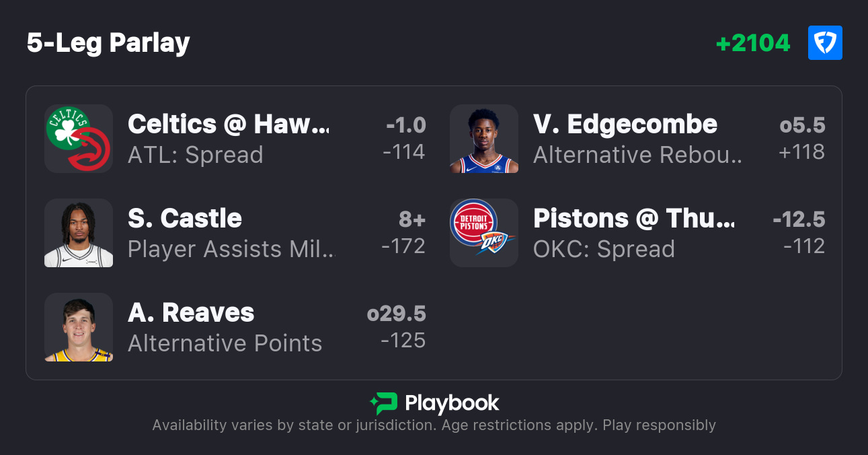Click the +2104 parlay odds
Viewport: 868px width, 455px height.
click(753, 43)
